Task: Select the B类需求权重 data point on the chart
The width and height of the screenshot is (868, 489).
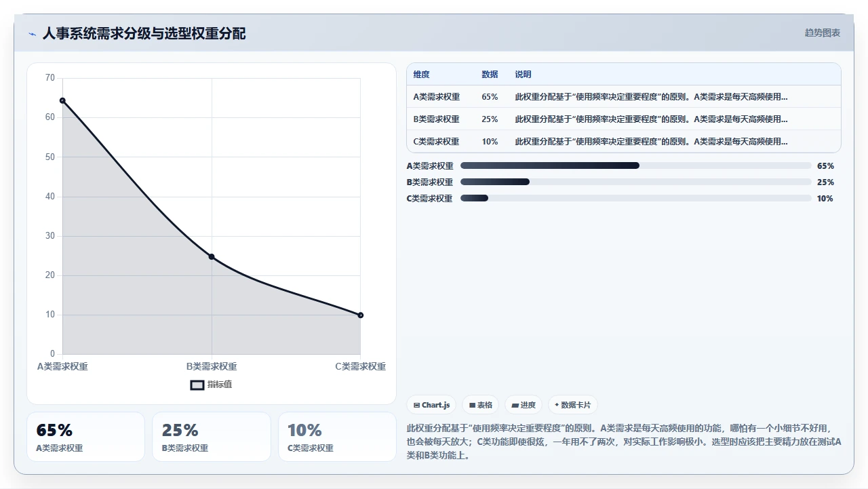Action: pyautogui.click(x=212, y=256)
